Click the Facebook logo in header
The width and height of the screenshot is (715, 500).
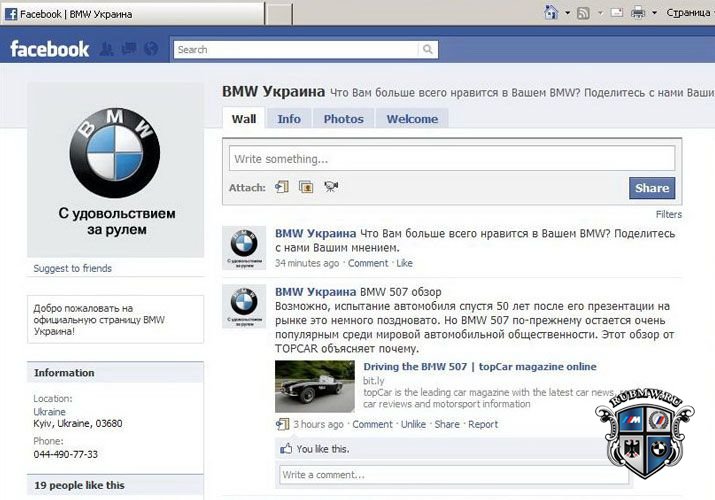point(49,49)
